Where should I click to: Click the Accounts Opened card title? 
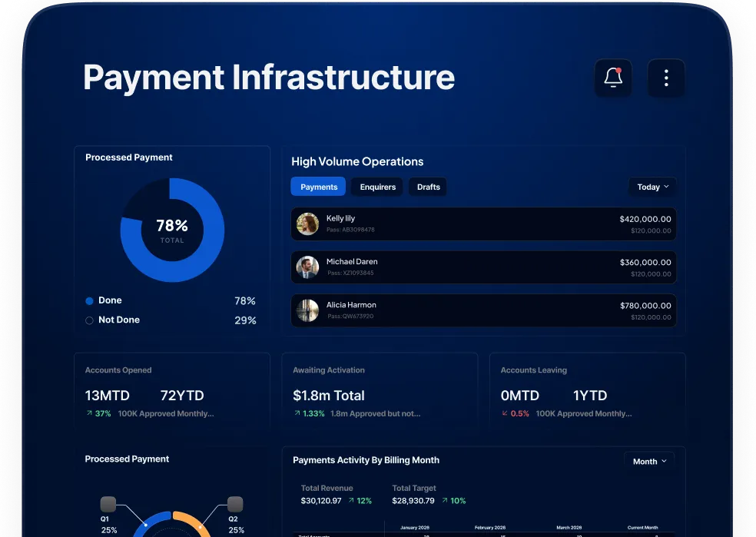118,370
